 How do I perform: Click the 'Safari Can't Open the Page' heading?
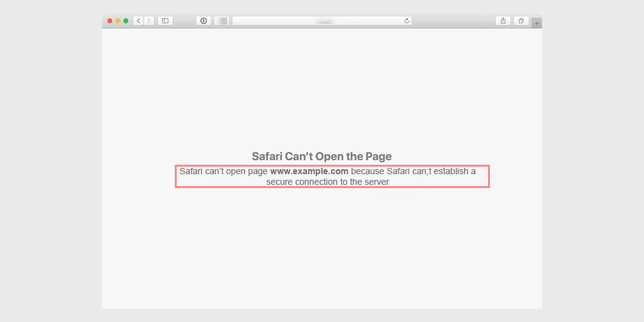coord(321,157)
